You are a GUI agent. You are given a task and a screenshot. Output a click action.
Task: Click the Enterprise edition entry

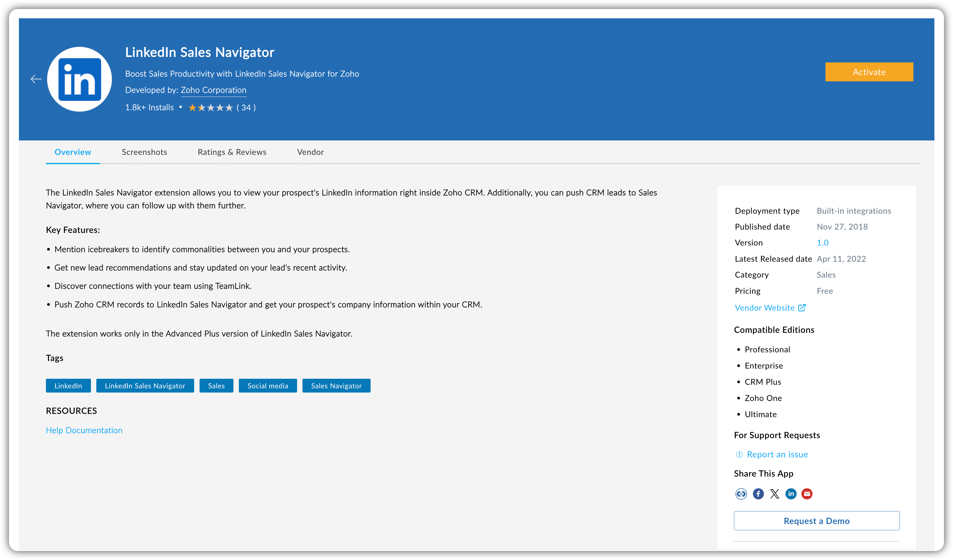[x=764, y=366]
